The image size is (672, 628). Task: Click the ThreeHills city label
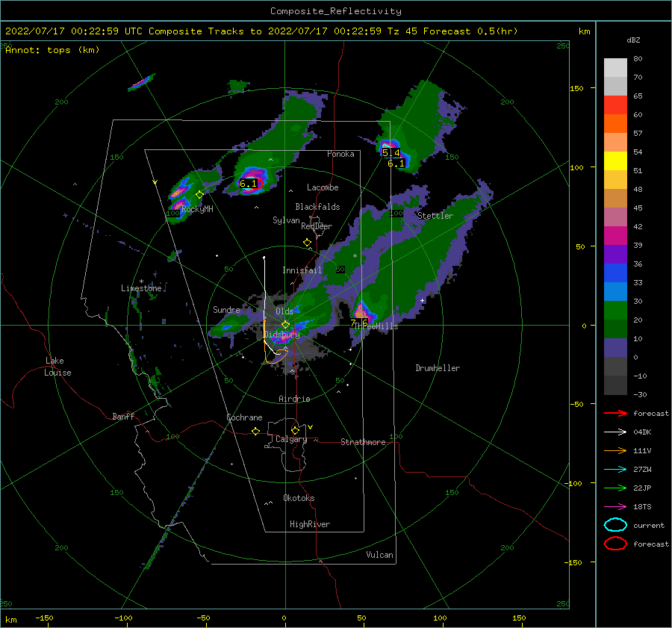(376, 326)
